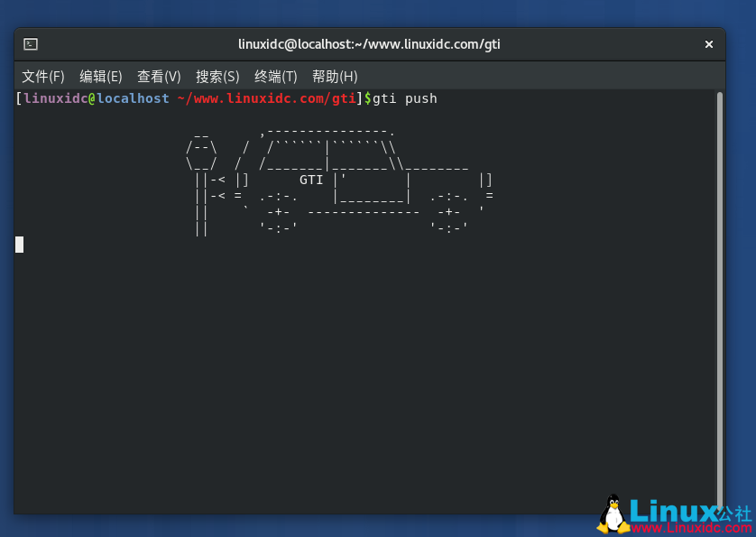Click the terminal icon in the title bar
This screenshot has height=537, width=756.
30,43
